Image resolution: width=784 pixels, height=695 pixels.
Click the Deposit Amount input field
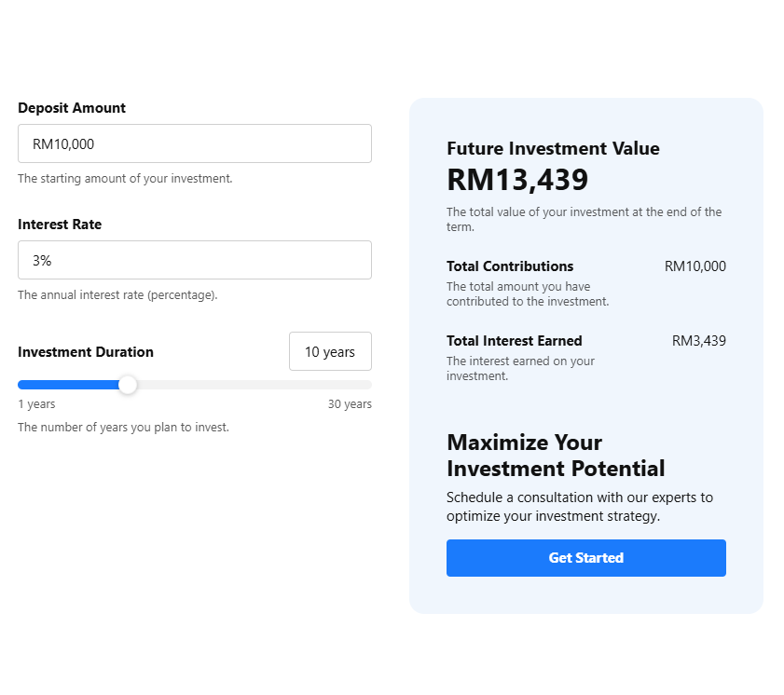pos(194,143)
